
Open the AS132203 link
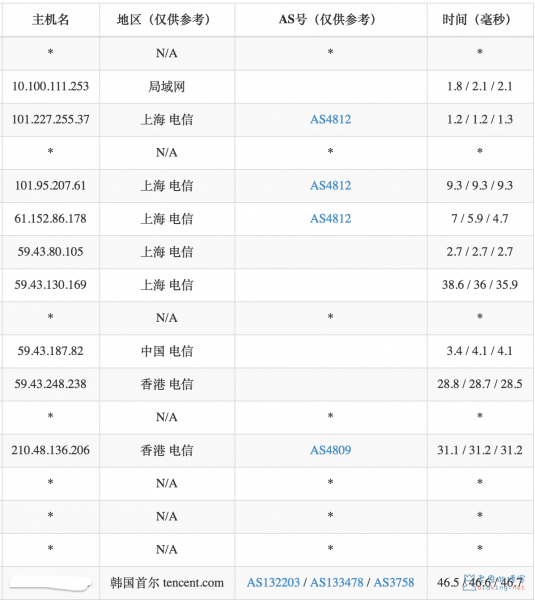point(273,582)
